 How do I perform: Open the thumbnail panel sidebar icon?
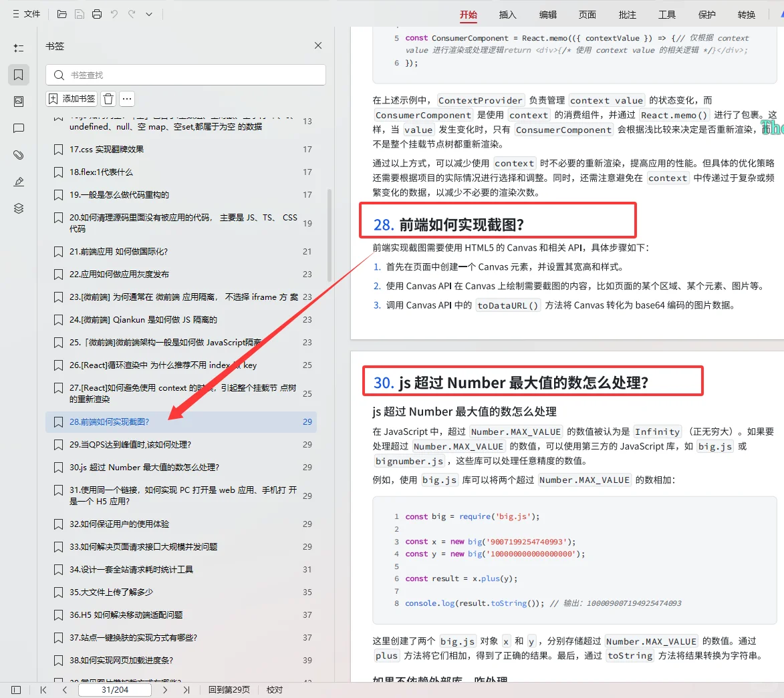point(19,102)
